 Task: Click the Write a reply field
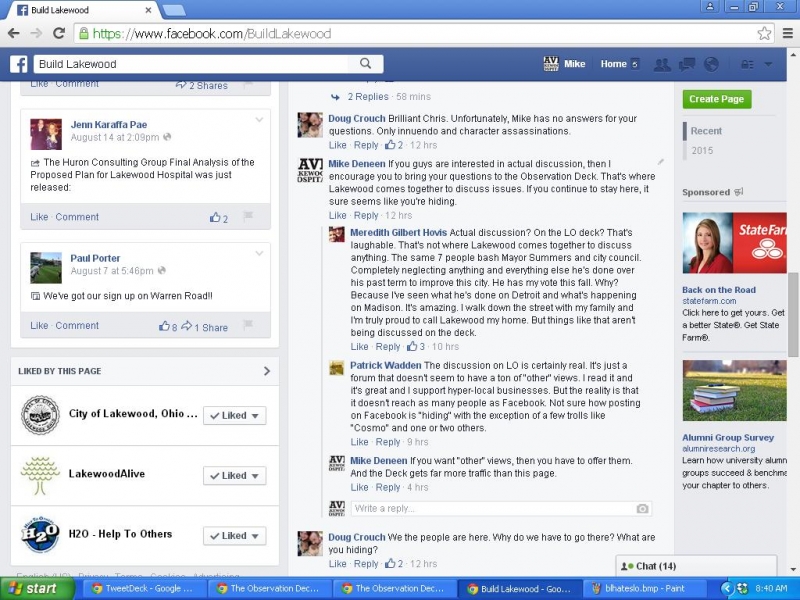[x=490, y=508]
